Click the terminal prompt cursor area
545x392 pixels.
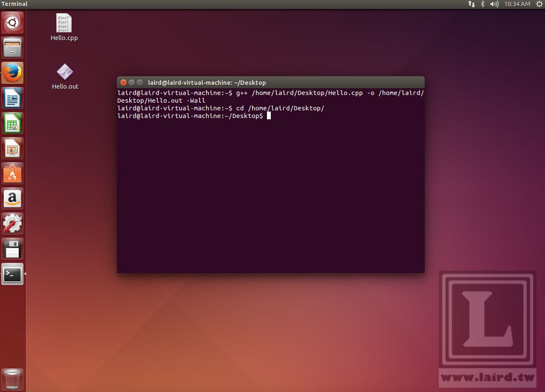[270, 115]
